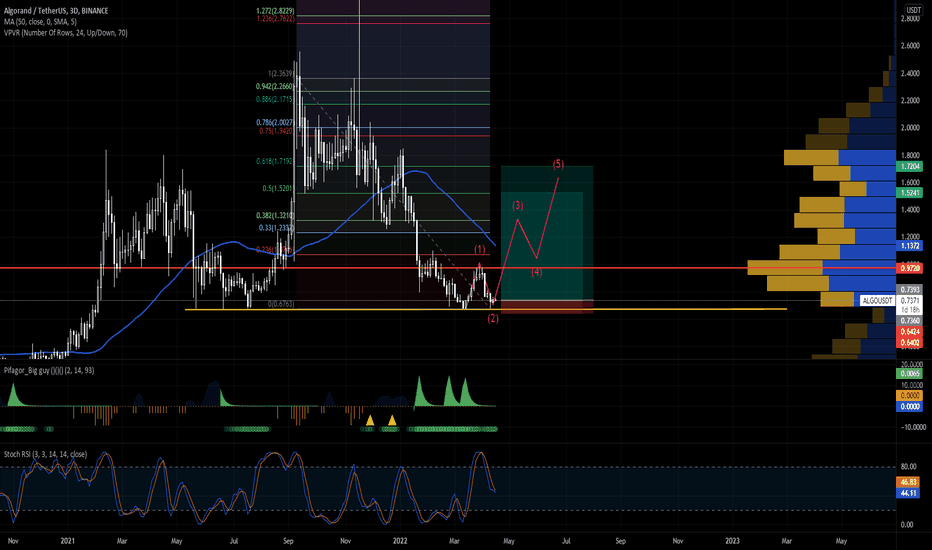
Task: Click the 1(2.3639) Fibonacci label
Action: [281, 74]
